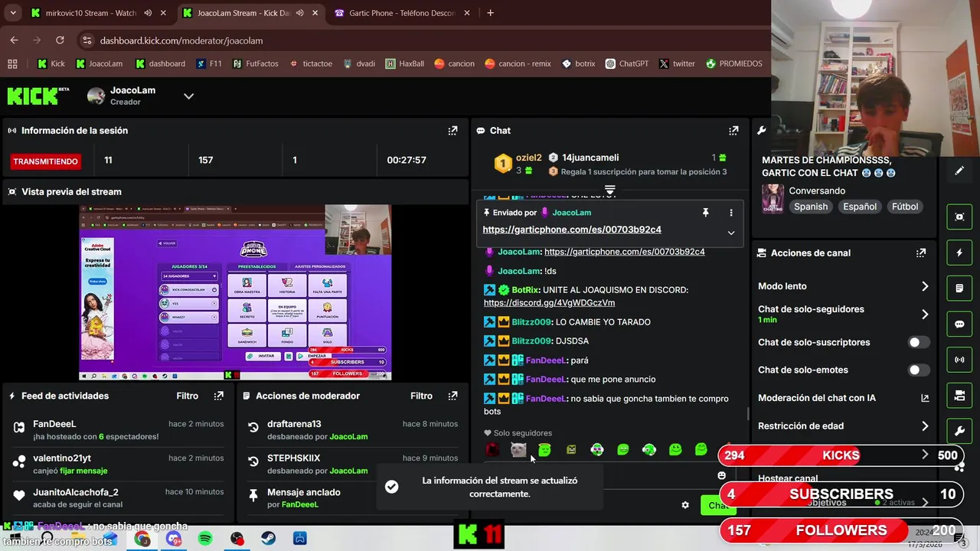This screenshot has height=551, width=980.
Task: Open the PROMIEDOS bookmark
Action: [x=733, y=64]
